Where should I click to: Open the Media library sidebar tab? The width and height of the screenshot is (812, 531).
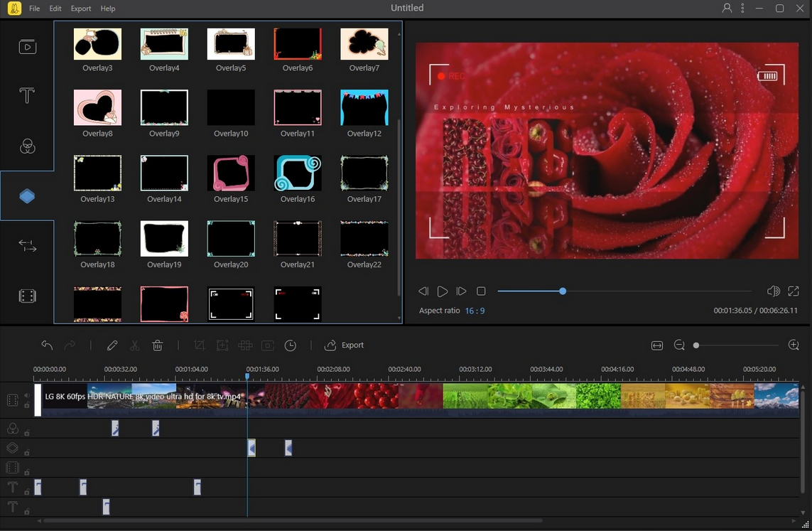28,47
